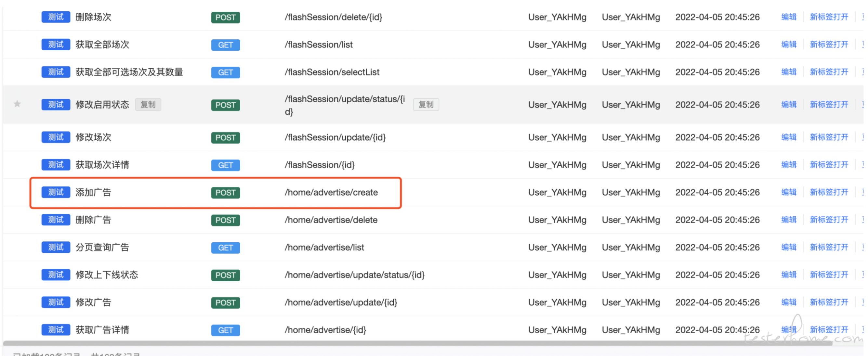The width and height of the screenshot is (868, 358).
Task: Open 修改上下线状态 in new tab
Action: coord(829,275)
